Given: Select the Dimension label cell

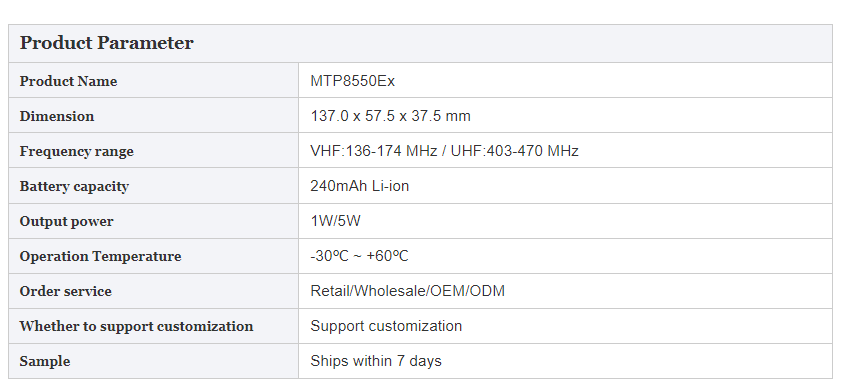Looking at the screenshot, I should [154, 116].
